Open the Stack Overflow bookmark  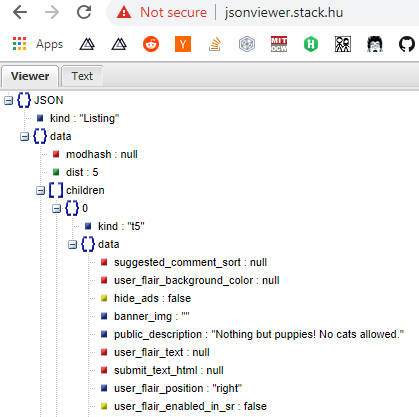point(215,44)
